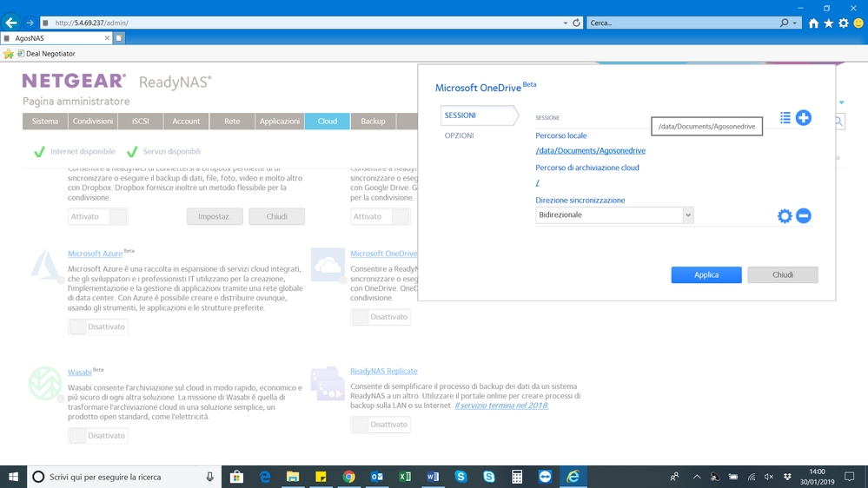Click Chiudi in OneDrive dialog
Screen dimensions: 868x488
[783, 274]
